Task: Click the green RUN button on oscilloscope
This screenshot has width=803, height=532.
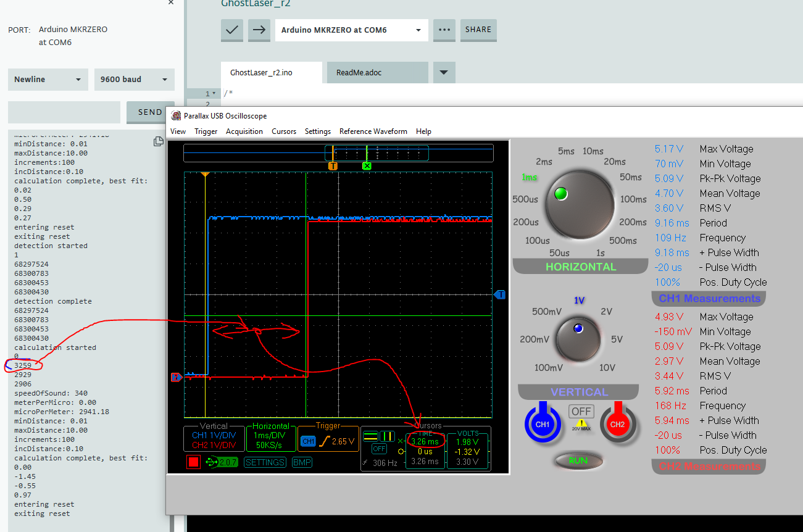Action: click(x=578, y=460)
